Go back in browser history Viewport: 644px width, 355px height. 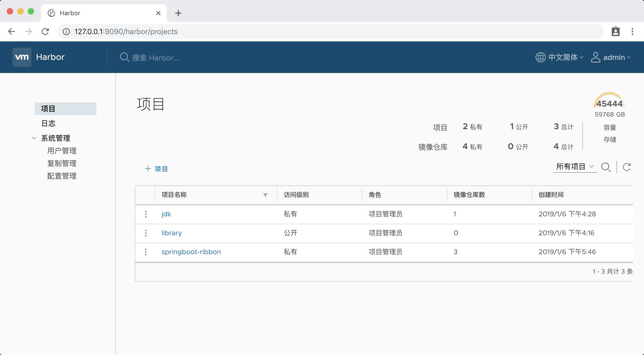tap(12, 32)
